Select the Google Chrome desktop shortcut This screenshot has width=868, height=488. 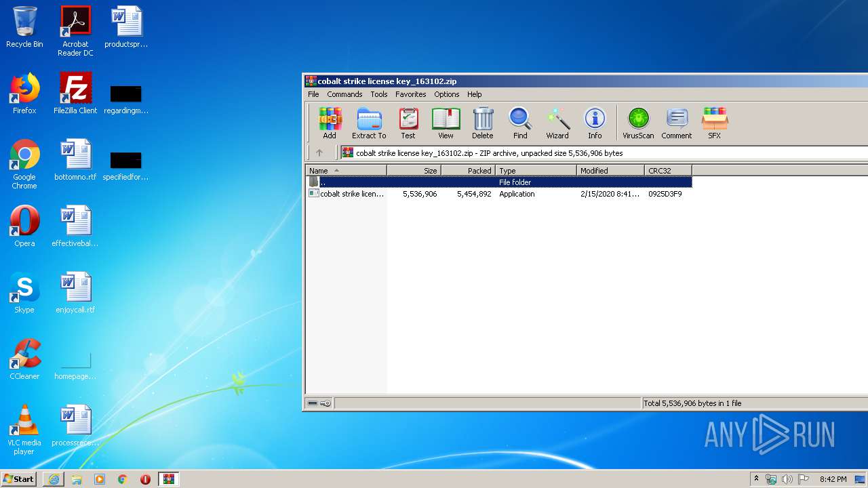click(x=24, y=164)
